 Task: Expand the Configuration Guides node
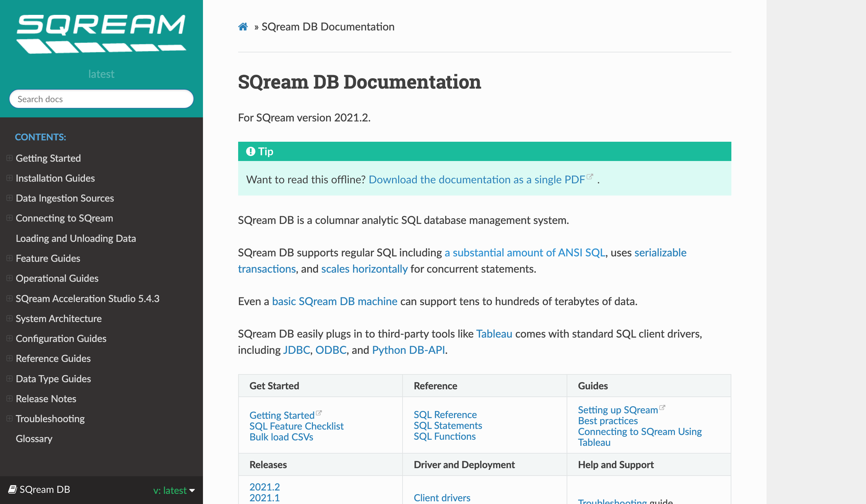coord(9,338)
